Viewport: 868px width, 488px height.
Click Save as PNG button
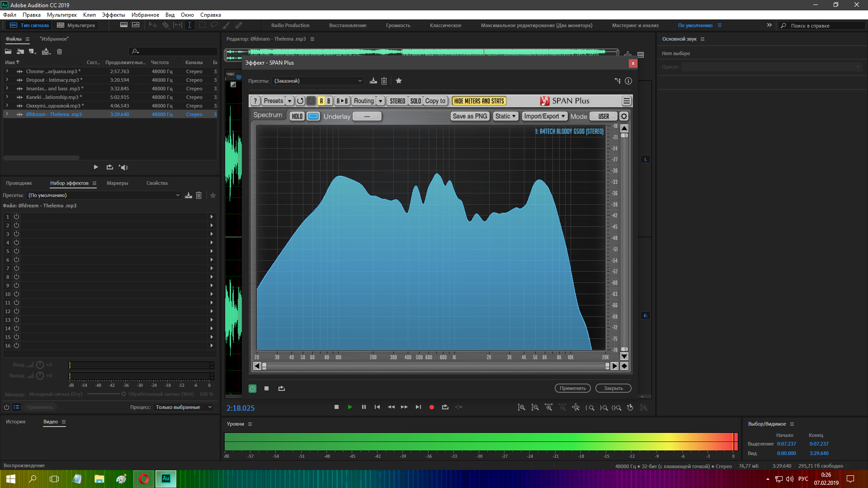470,116
